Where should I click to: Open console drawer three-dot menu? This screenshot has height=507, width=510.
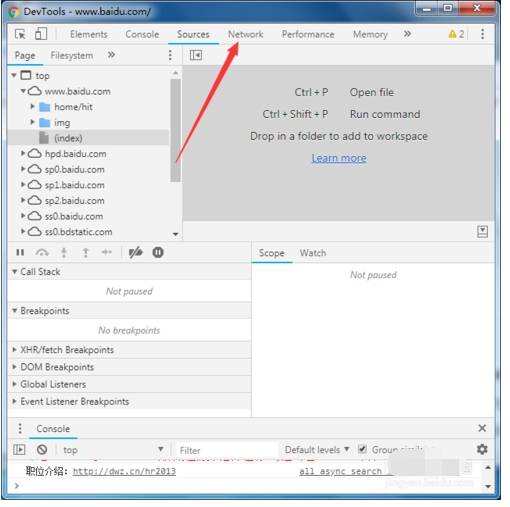(x=20, y=428)
